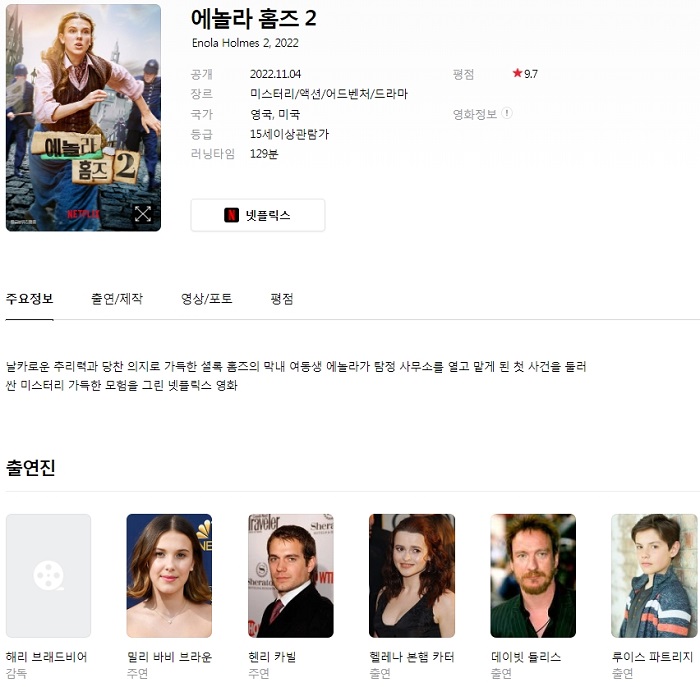Screen dimensions: 700x687
Task: Click actor name 헬레나 본햄 카터
Action: tap(412, 657)
